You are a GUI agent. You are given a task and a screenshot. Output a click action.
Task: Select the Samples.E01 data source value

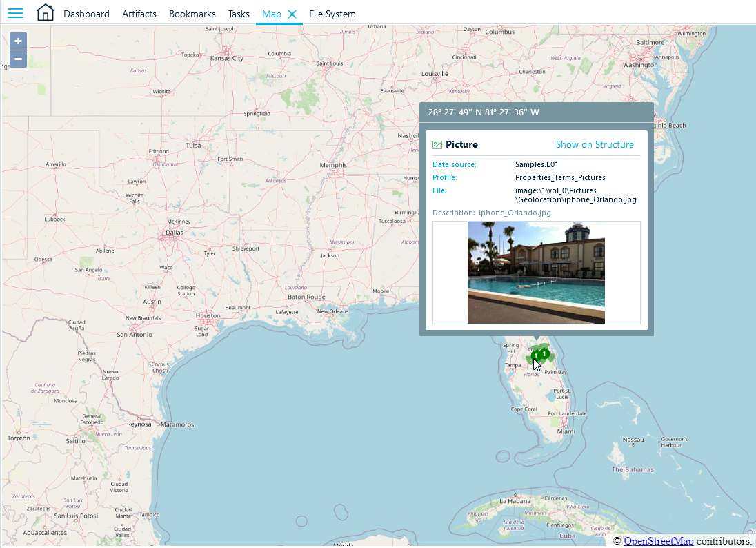tap(537, 164)
